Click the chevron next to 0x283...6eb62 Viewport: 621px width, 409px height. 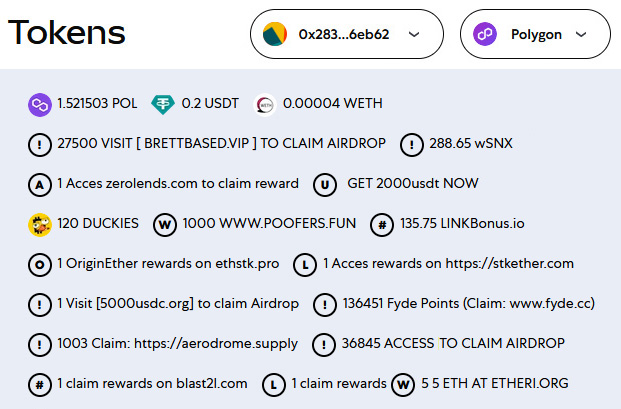414,34
